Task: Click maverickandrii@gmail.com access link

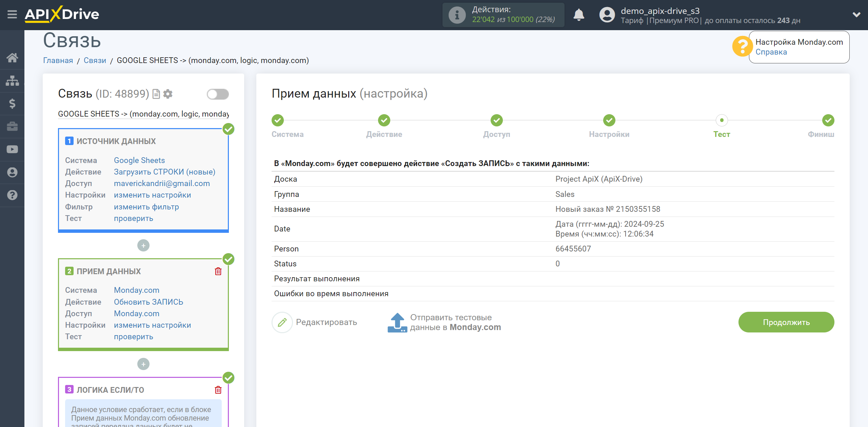Action: click(162, 183)
